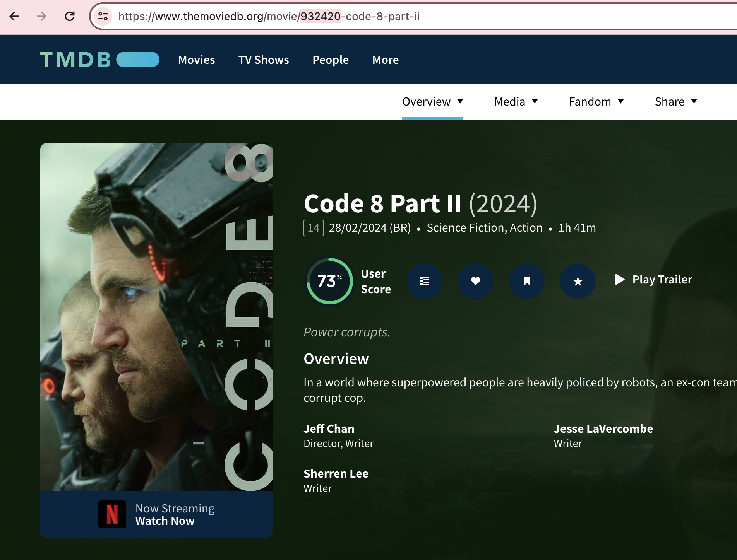Click the Netflix logo icon
737x560 pixels.
click(112, 514)
